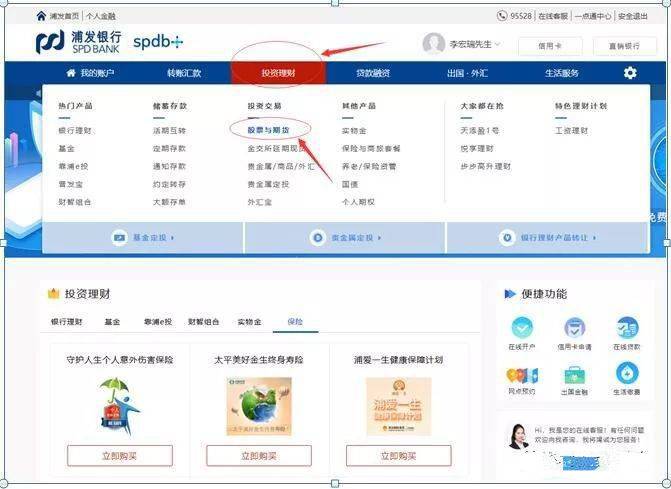Click the phone icon next to 95528
The height and width of the screenshot is (489, 671).
502,16
